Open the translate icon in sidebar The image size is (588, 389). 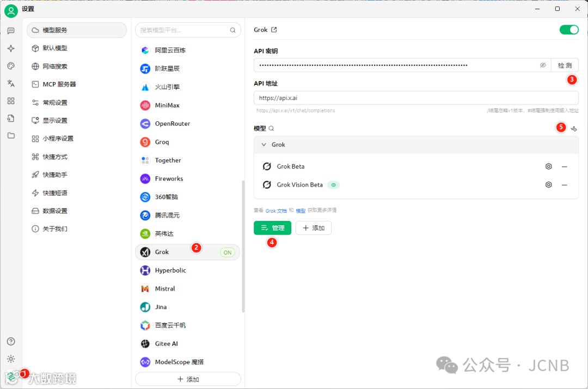(11, 83)
